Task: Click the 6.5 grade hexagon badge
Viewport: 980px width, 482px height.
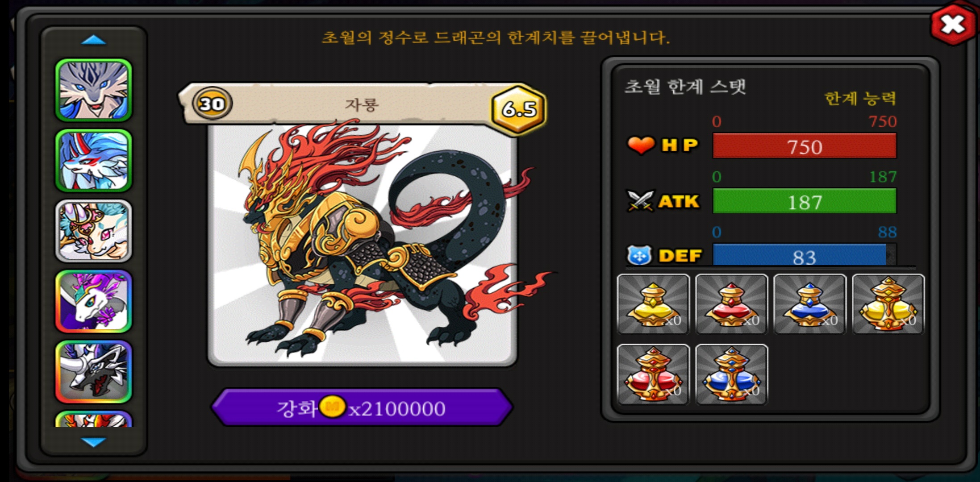Action: click(519, 108)
